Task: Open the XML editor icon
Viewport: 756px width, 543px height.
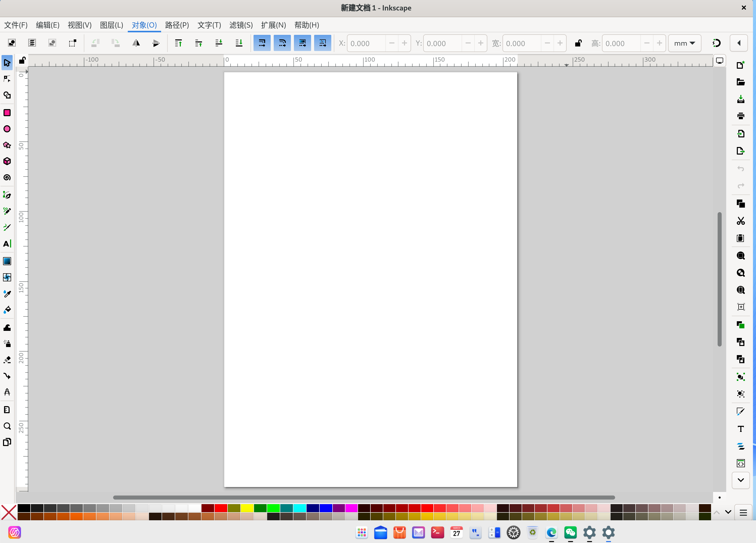Action: tap(741, 463)
